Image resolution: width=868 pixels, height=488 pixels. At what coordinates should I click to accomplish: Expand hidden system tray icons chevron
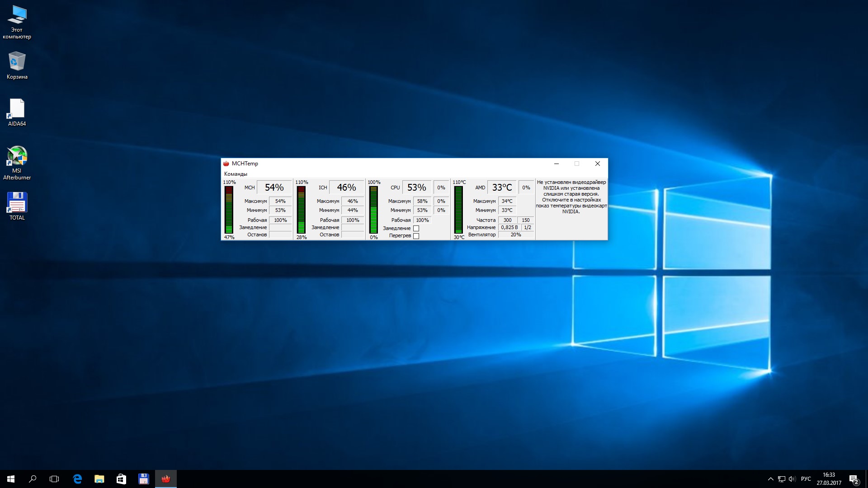(770, 479)
